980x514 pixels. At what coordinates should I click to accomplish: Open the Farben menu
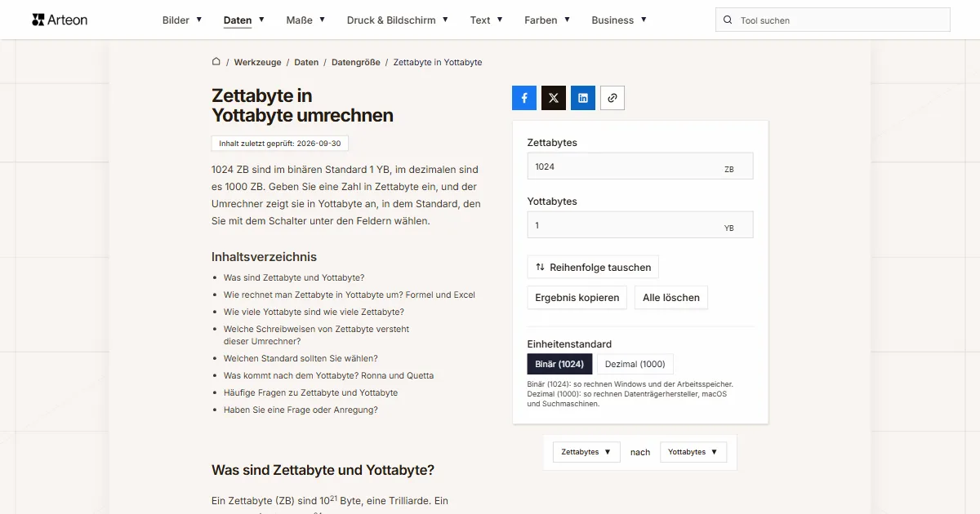click(x=547, y=20)
